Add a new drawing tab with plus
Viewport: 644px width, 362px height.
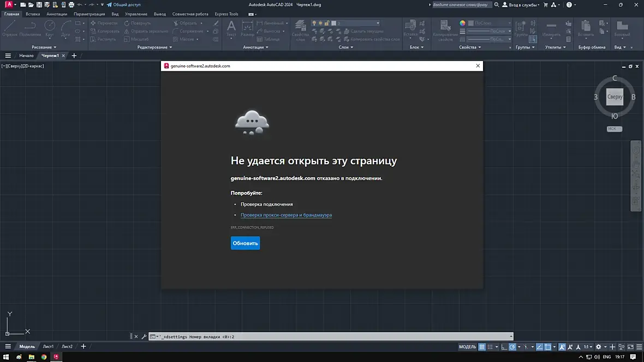[x=74, y=56]
